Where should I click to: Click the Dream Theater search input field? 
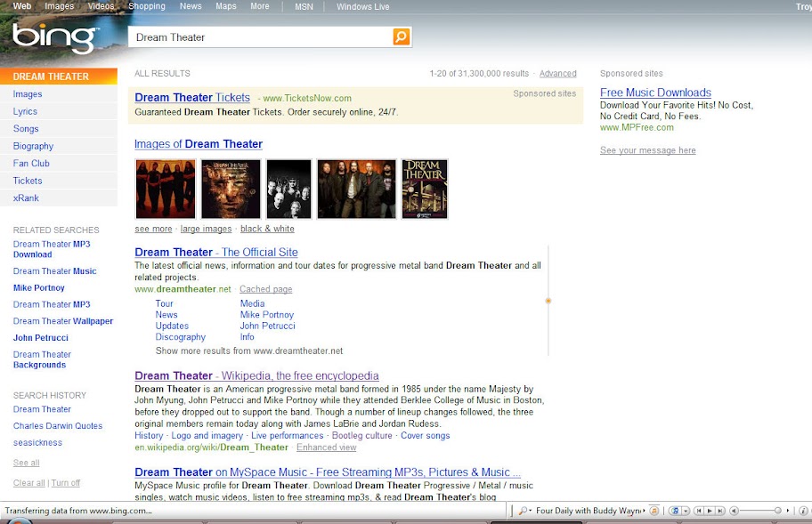tap(261, 37)
